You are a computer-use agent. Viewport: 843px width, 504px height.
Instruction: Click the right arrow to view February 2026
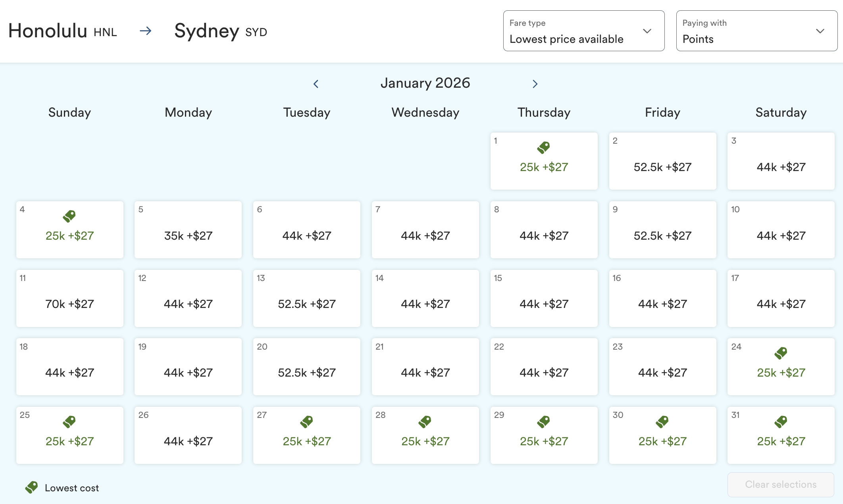(x=535, y=84)
